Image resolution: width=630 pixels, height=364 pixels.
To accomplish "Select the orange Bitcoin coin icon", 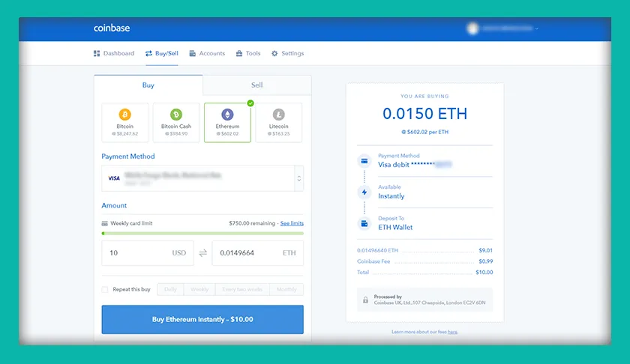I will [125, 115].
